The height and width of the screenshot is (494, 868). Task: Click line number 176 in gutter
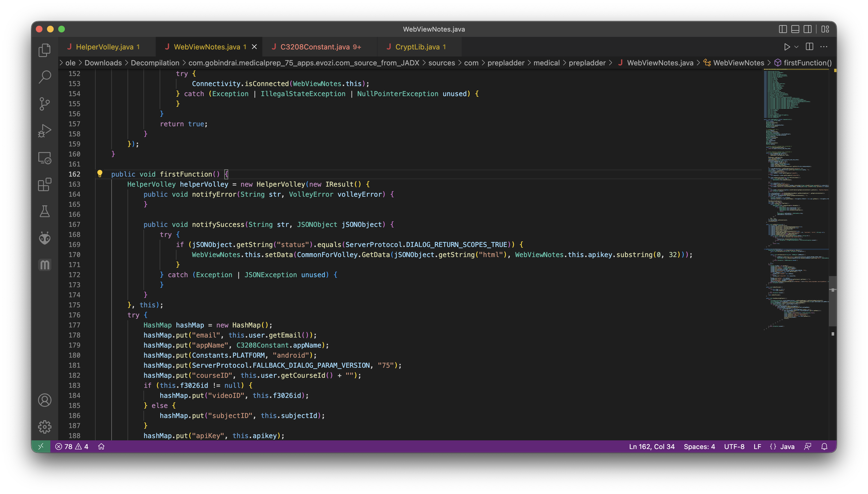click(74, 315)
